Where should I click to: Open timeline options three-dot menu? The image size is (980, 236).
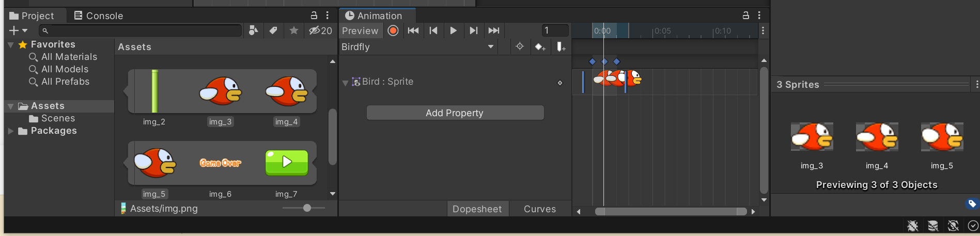[763, 30]
